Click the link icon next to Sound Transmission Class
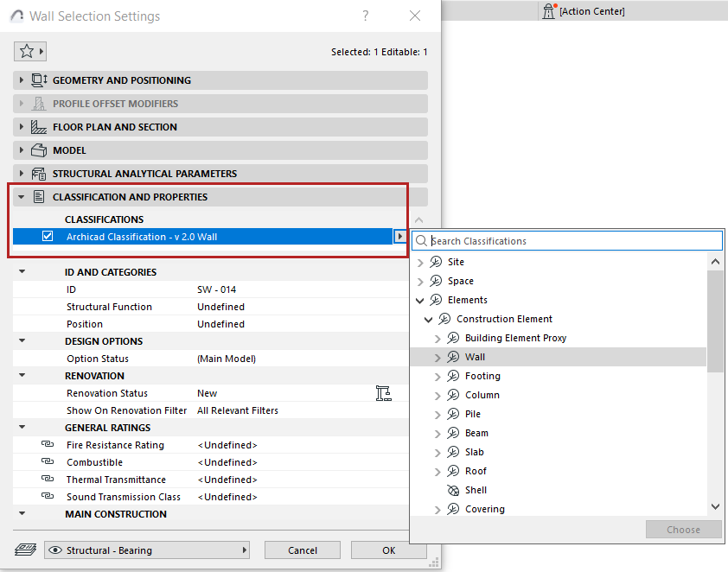 point(48,495)
